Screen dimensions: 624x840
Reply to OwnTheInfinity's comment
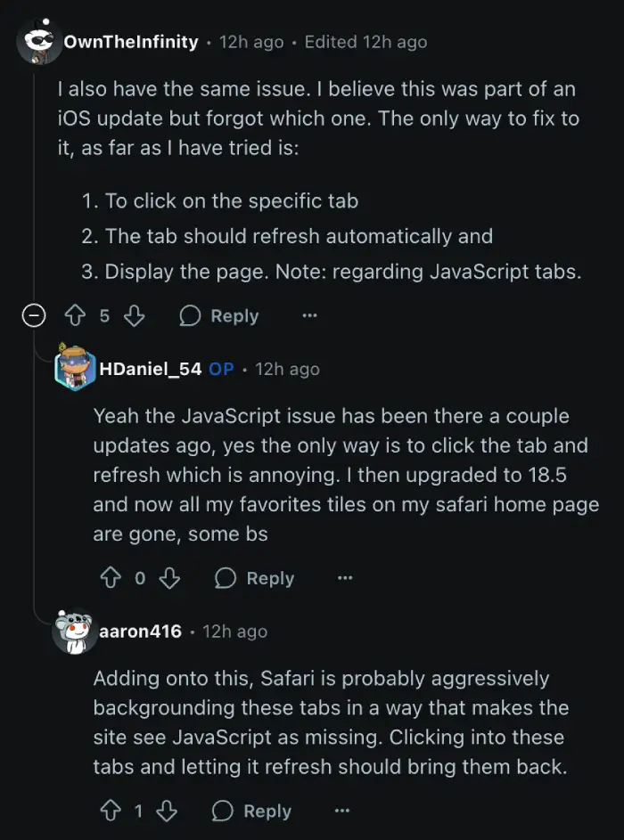(219, 316)
